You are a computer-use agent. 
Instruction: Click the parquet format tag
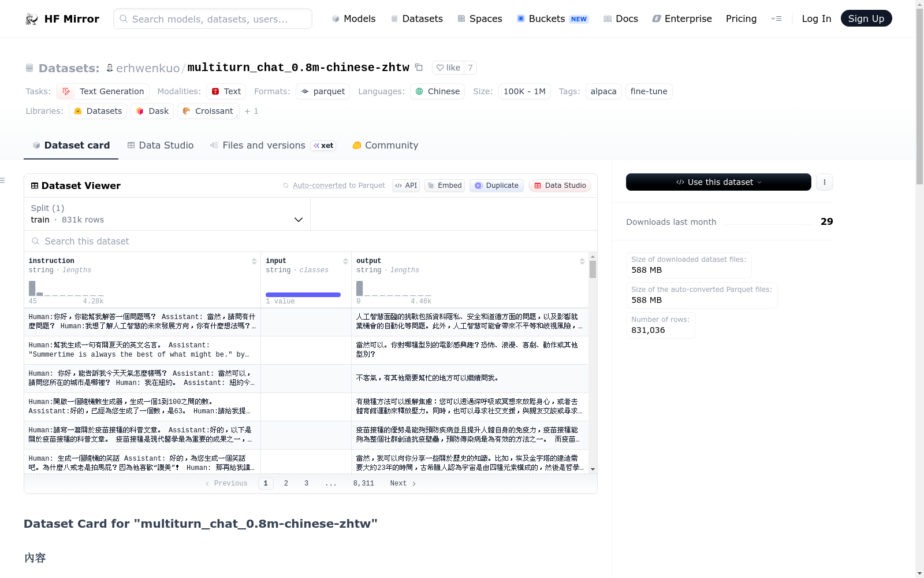[x=323, y=91]
